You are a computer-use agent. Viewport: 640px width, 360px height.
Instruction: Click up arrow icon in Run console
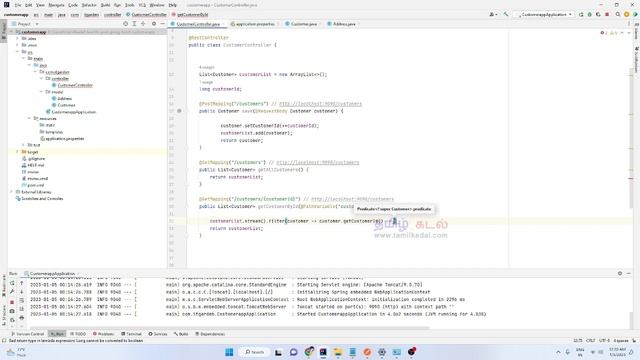point(22,283)
